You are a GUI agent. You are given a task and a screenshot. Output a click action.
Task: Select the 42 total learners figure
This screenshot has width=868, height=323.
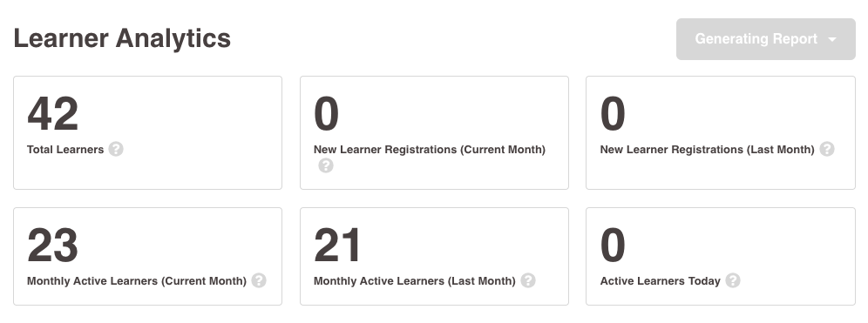tap(52, 114)
